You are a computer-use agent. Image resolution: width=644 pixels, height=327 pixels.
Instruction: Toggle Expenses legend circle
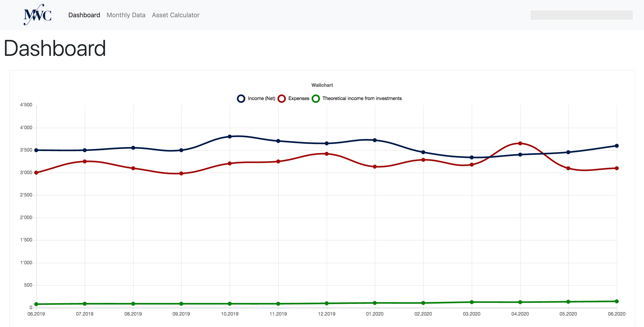pos(282,99)
